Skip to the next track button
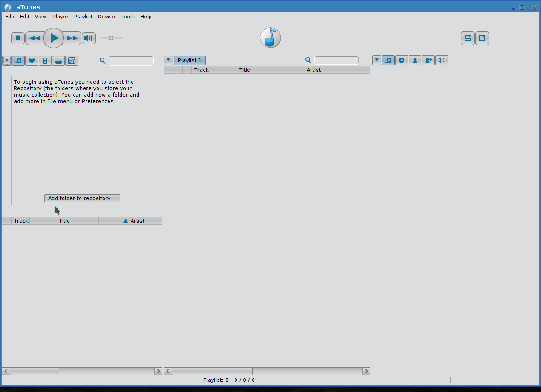Viewport: 541px width, 392px height. tap(72, 38)
